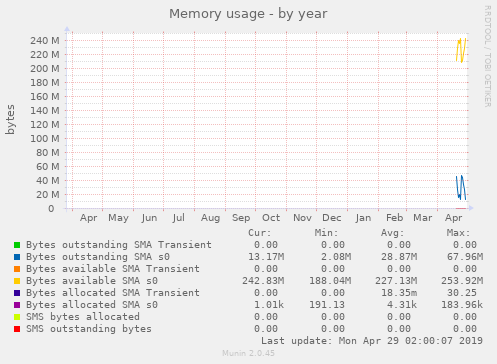Click the 'Feb' x-axis month label
Image resolution: width=497 pixels, height=364 pixels.
(x=395, y=218)
